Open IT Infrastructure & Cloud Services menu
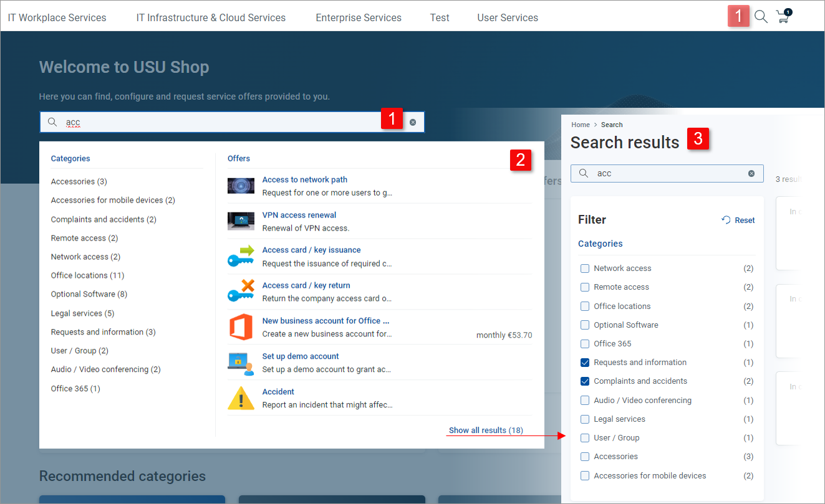 pos(211,17)
